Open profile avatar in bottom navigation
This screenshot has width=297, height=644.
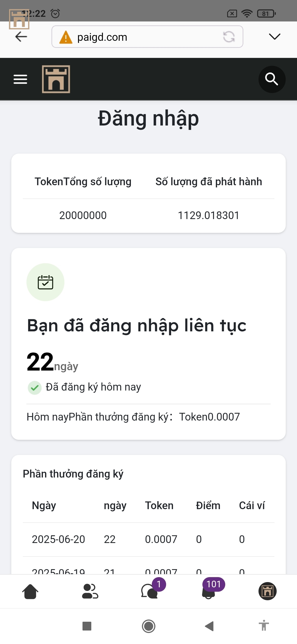(267, 591)
